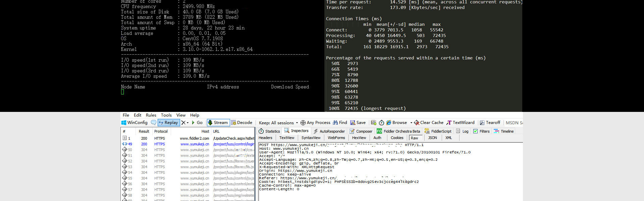
Task: Expand the Remove sessions dropdown arrow
Action: pyautogui.click(x=188, y=123)
